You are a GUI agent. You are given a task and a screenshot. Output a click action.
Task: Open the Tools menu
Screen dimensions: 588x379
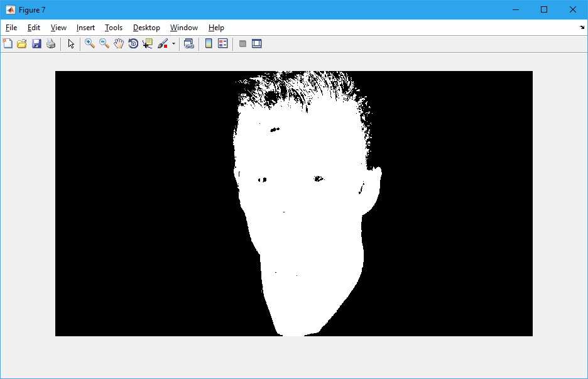click(x=114, y=28)
